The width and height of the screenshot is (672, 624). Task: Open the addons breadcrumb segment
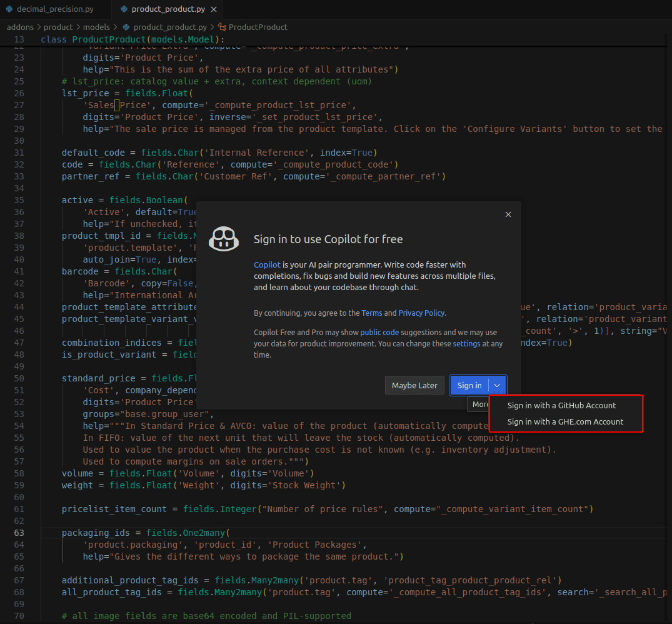coord(20,27)
